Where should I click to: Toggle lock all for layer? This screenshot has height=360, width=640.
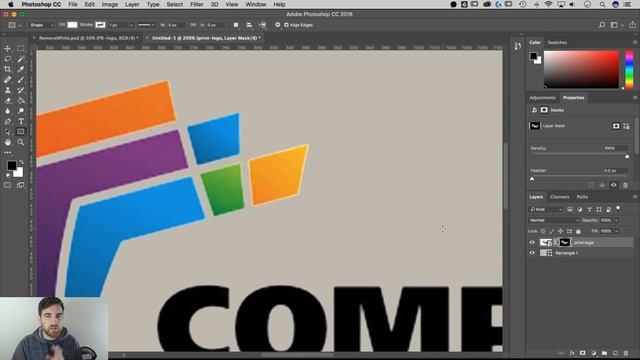tap(578, 231)
